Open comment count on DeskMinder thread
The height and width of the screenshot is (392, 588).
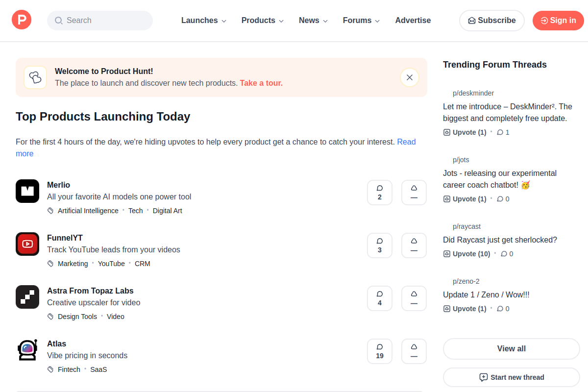pyautogui.click(x=503, y=132)
